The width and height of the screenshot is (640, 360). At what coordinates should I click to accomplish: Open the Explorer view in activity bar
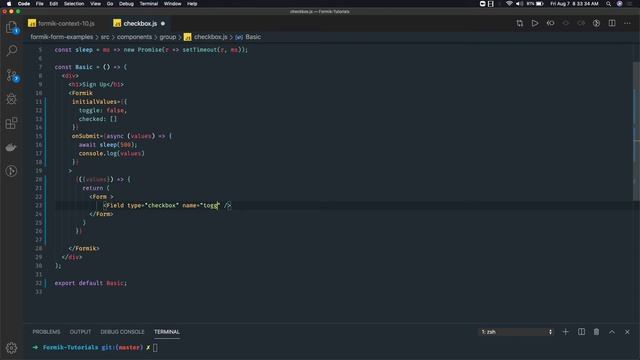tap(11, 27)
